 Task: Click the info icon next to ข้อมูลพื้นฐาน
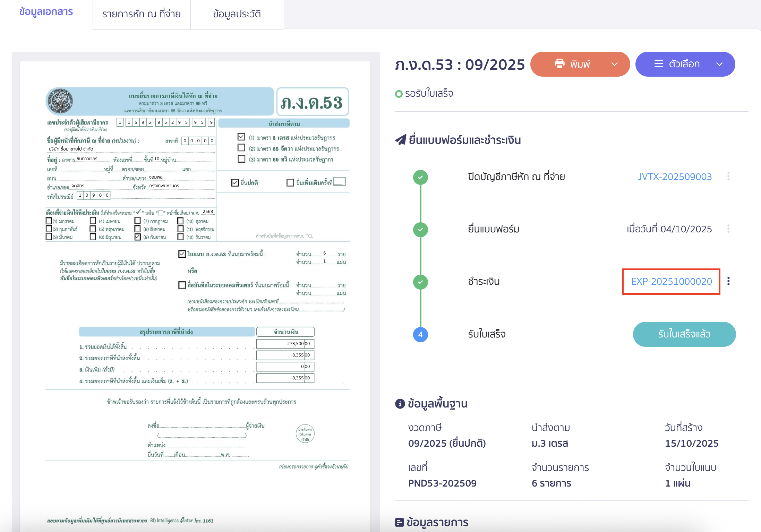400,403
